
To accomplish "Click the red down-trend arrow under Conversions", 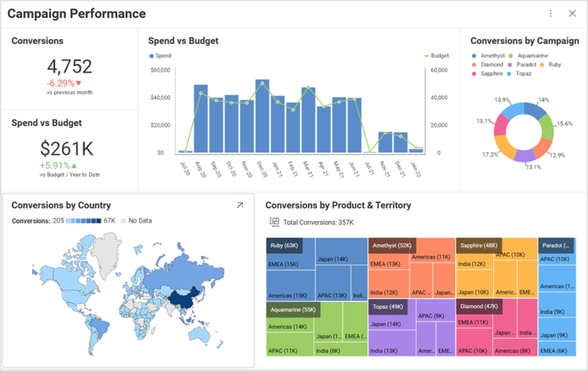I will click(78, 83).
